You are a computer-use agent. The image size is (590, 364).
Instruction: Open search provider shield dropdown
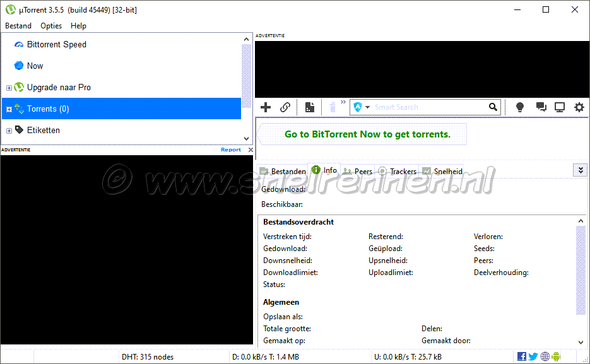click(x=362, y=107)
